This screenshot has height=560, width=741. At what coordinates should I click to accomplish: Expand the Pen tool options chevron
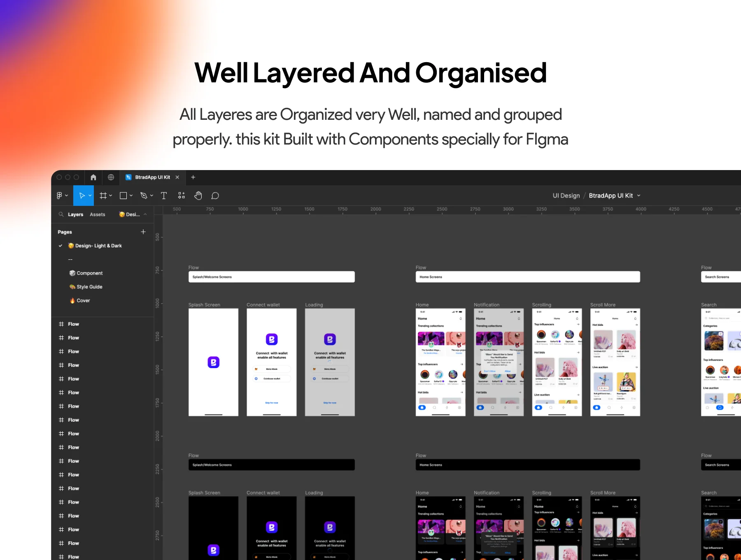tap(151, 196)
